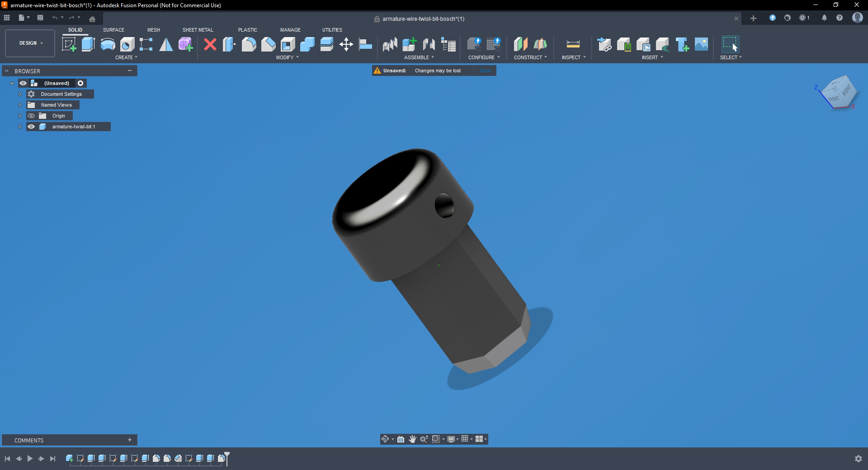868x470 pixels.
Task: Expand the Named Views folder
Action: [20, 105]
